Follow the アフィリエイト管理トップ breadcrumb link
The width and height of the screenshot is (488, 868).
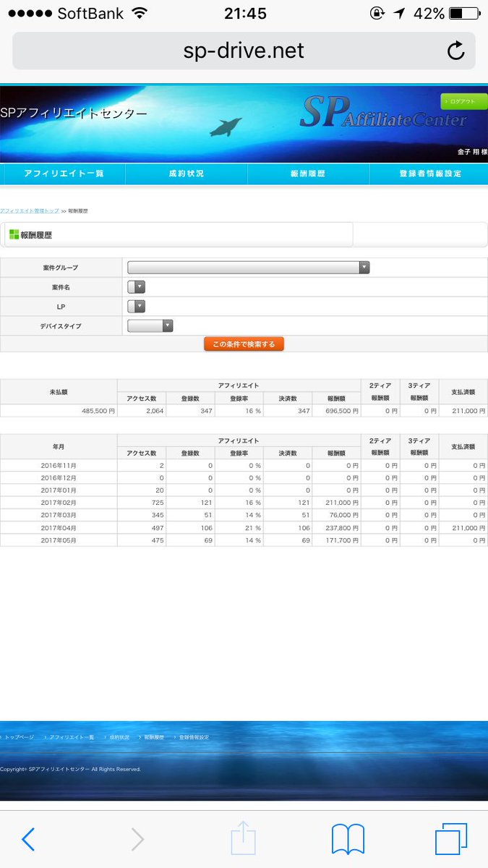point(30,210)
